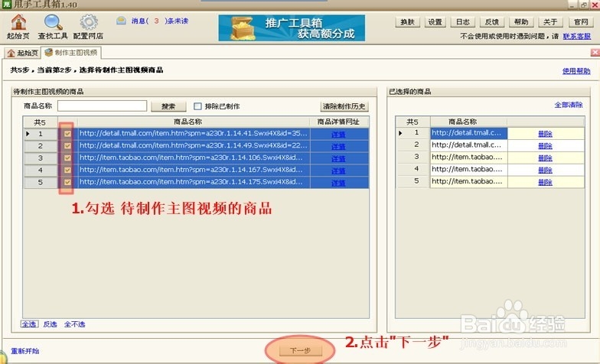
Task: Click the 联系客服 customer service link
Action: tap(577, 37)
